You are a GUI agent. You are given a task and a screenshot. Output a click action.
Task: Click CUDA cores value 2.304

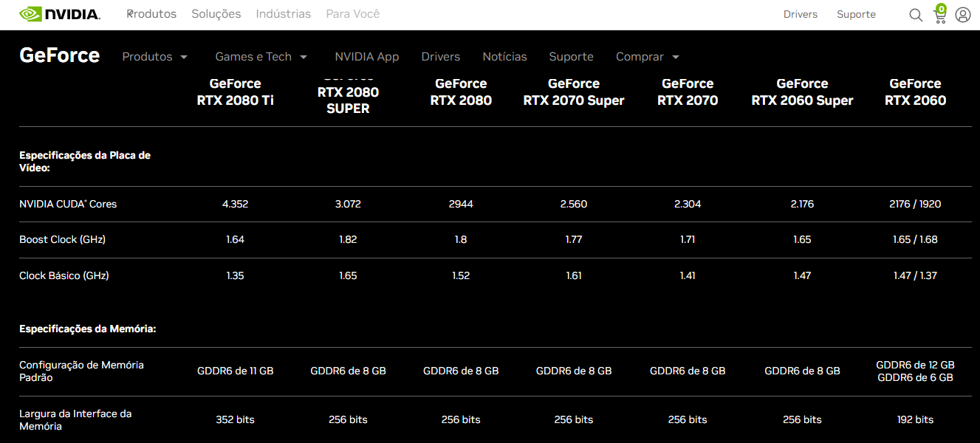688,204
